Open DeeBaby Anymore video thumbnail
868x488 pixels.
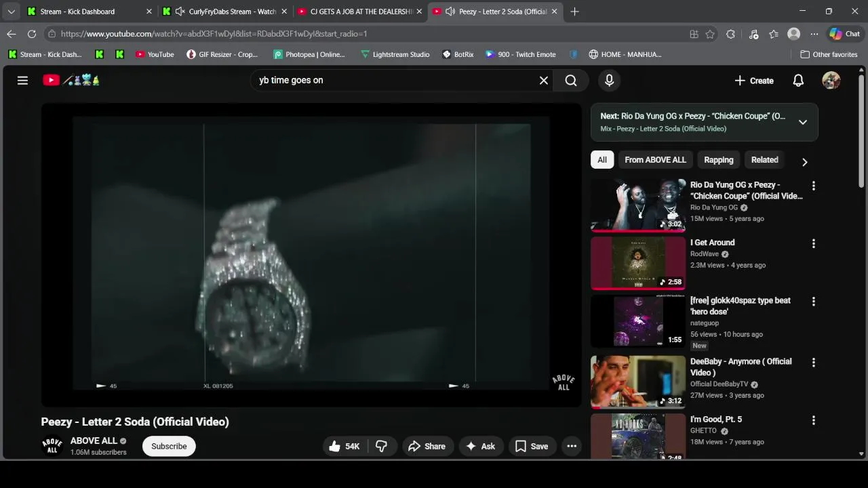click(638, 382)
